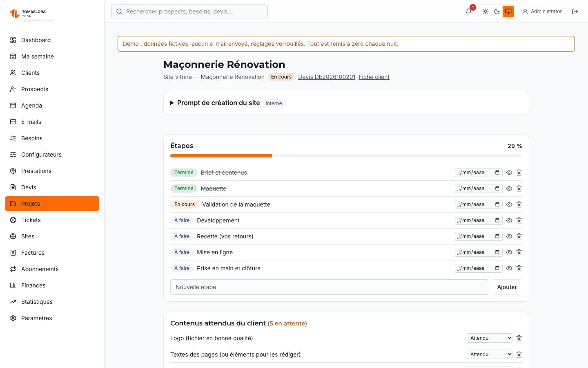
Task: Click the logout icon
Action: click(575, 11)
